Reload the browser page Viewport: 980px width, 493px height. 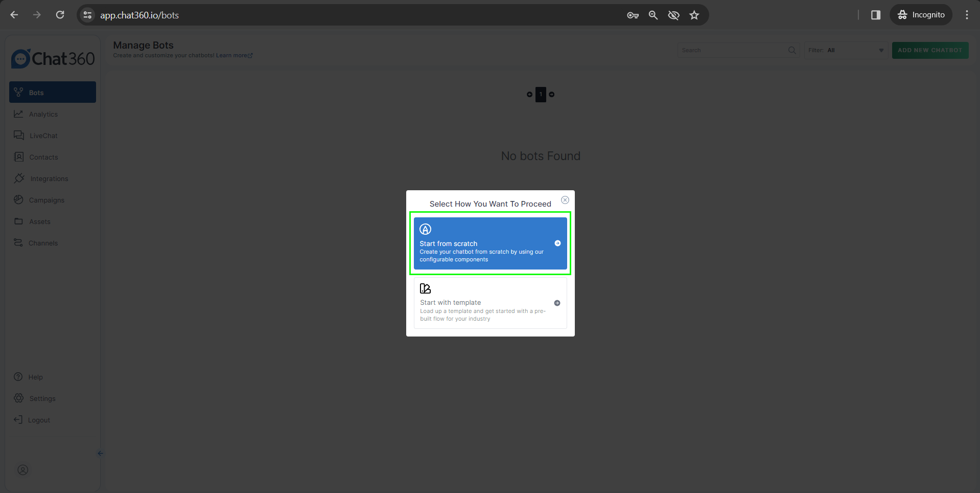60,15
